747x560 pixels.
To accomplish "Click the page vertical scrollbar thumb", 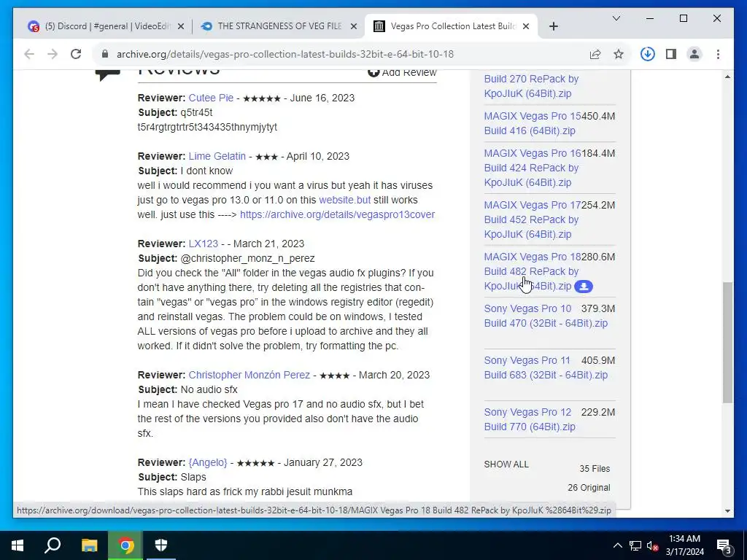I will pyautogui.click(x=727, y=343).
